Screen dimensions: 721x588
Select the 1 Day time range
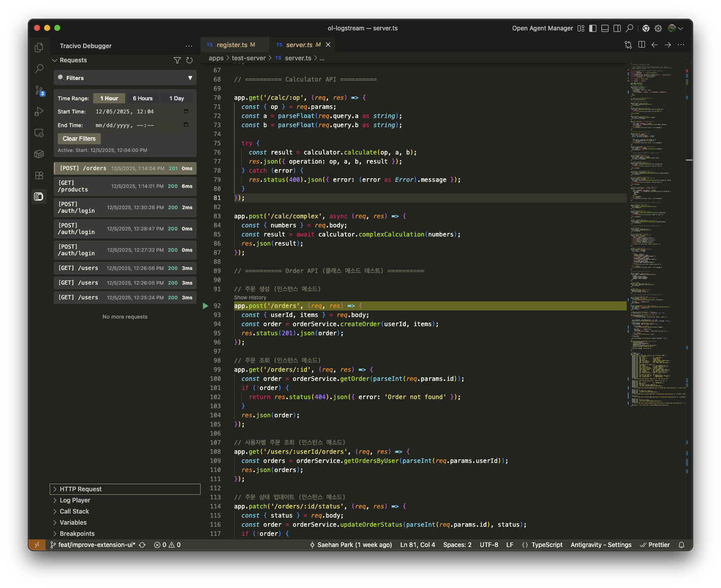click(x=176, y=98)
